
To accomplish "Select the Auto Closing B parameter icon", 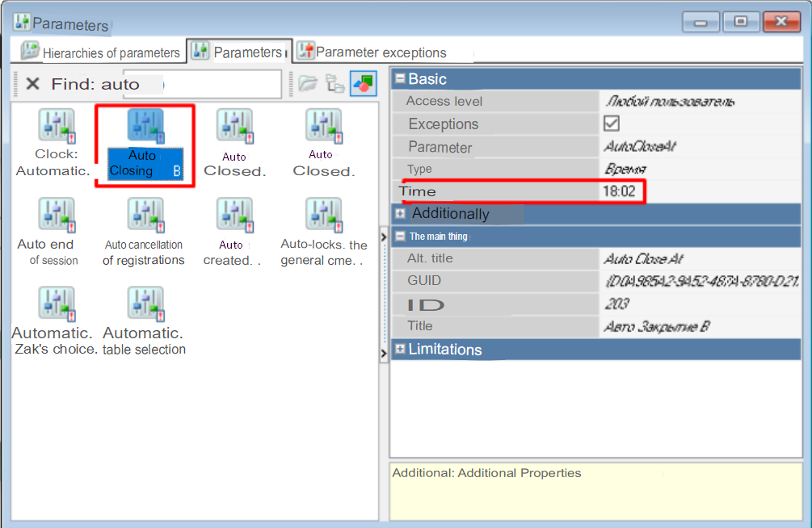I will tap(145, 126).
